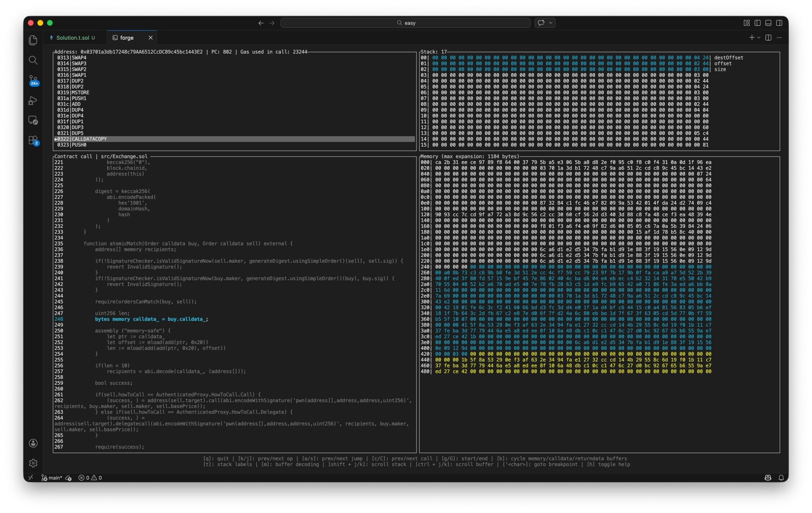This screenshot has width=812, height=513.
Task: Click errors and warnings count in status bar
Action: click(x=90, y=478)
